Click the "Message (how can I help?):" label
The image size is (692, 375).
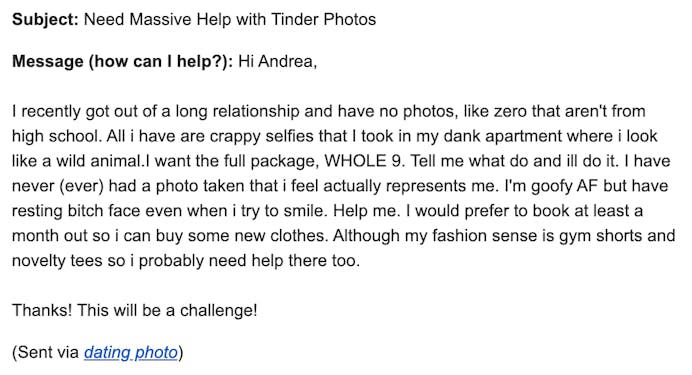pyautogui.click(x=122, y=61)
